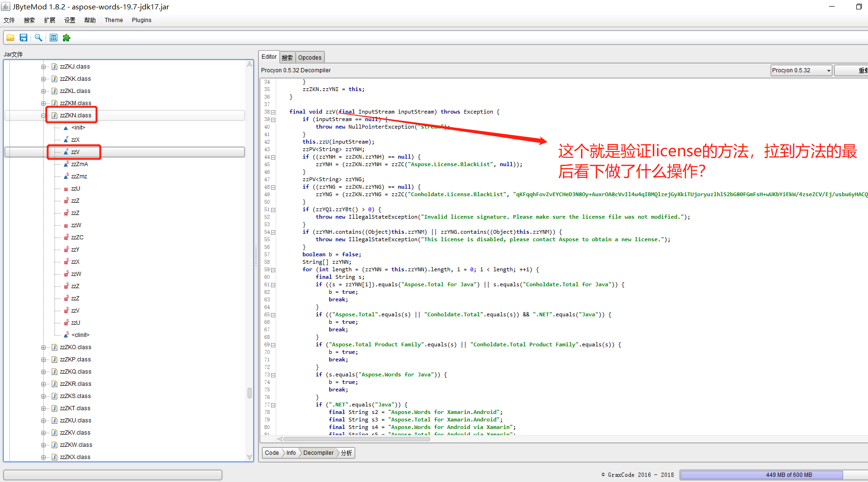Screen dimensions: 868x482
Task: Select the zzZmA method node
Action: click(79, 164)
